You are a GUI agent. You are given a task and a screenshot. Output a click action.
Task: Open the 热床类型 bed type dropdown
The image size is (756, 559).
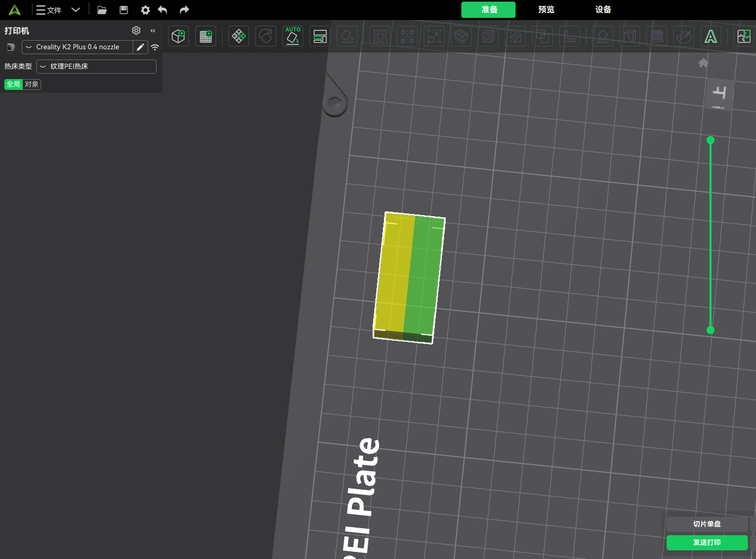(x=96, y=67)
